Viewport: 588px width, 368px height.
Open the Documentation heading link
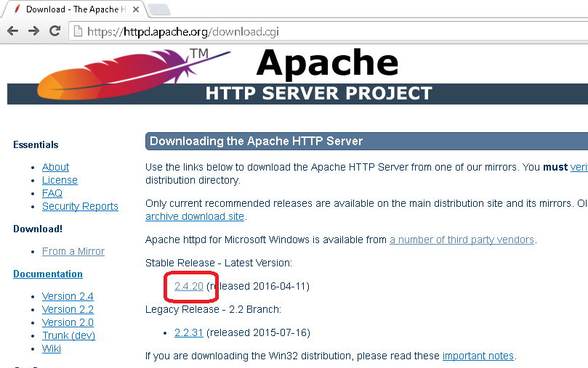point(48,274)
